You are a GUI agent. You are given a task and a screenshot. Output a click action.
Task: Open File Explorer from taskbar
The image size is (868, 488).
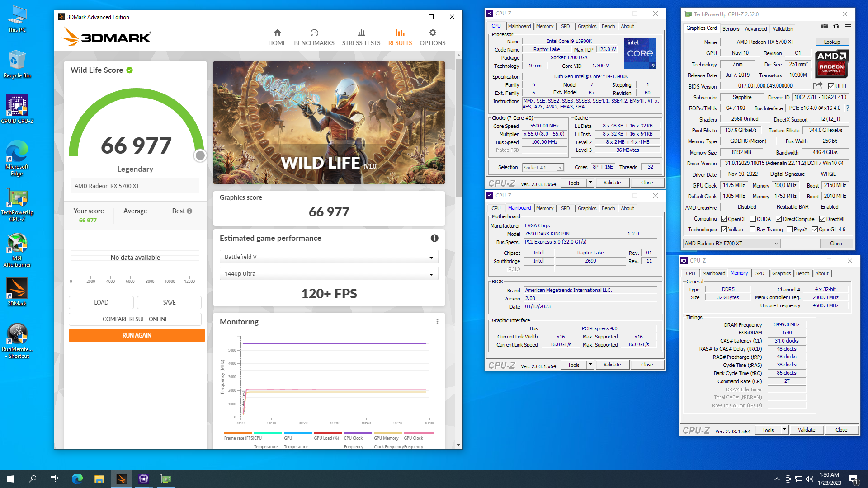99,479
